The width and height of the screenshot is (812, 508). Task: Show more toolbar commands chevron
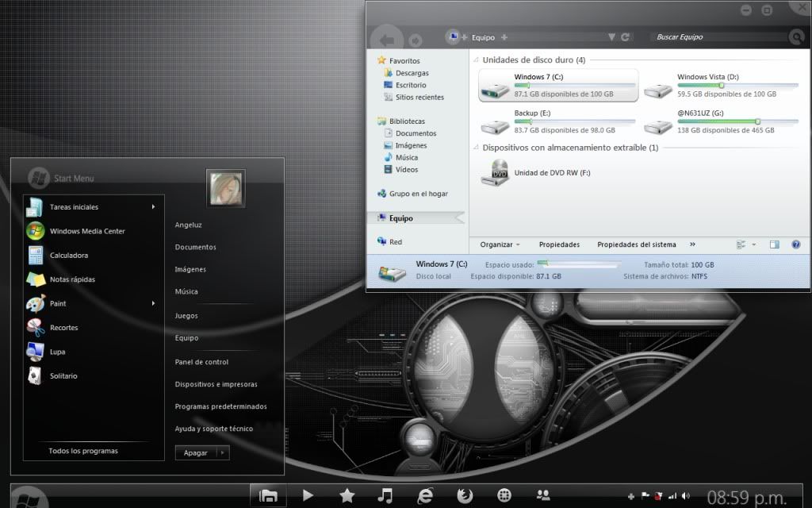tap(692, 244)
